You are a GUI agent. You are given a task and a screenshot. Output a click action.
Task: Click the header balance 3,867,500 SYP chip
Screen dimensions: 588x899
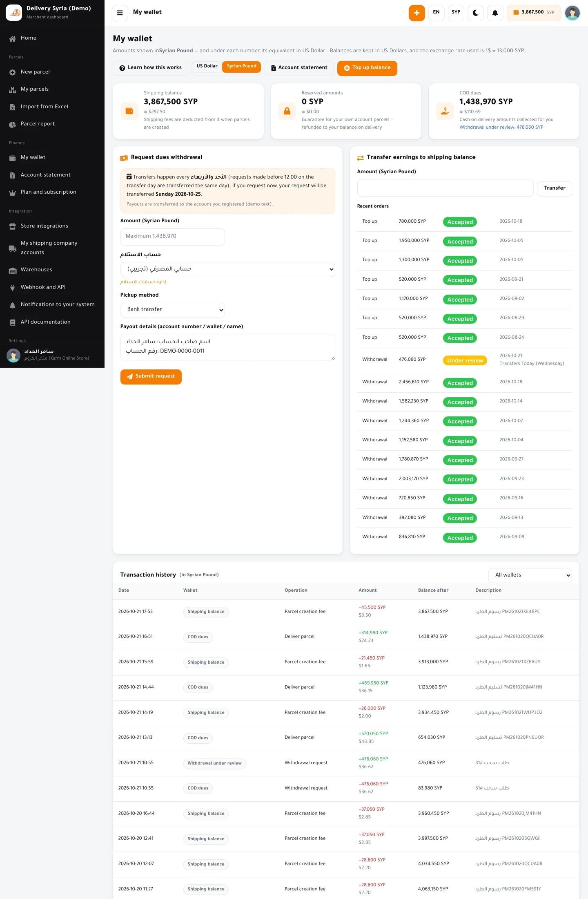click(534, 13)
